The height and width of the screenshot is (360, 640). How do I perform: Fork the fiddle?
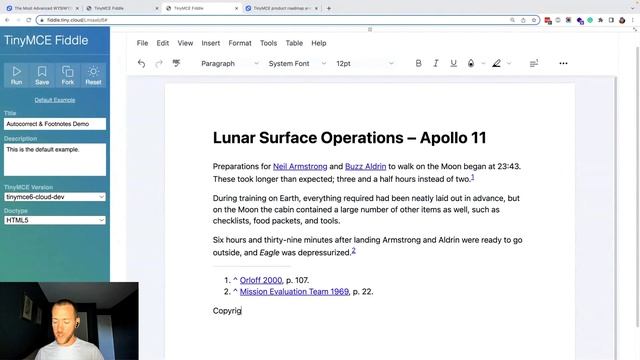(67, 75)
